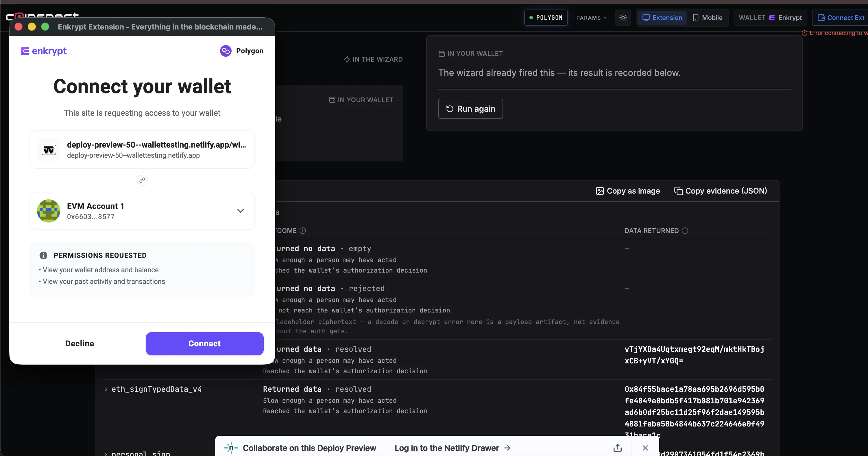Click the Connect Ext button

[841, 18]
